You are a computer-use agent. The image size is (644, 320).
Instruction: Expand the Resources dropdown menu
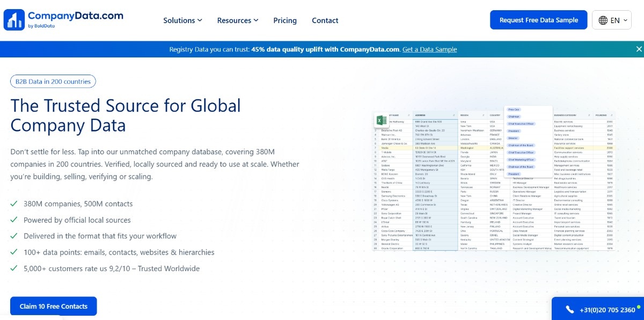pyautogui.click(x=237, y=20)
